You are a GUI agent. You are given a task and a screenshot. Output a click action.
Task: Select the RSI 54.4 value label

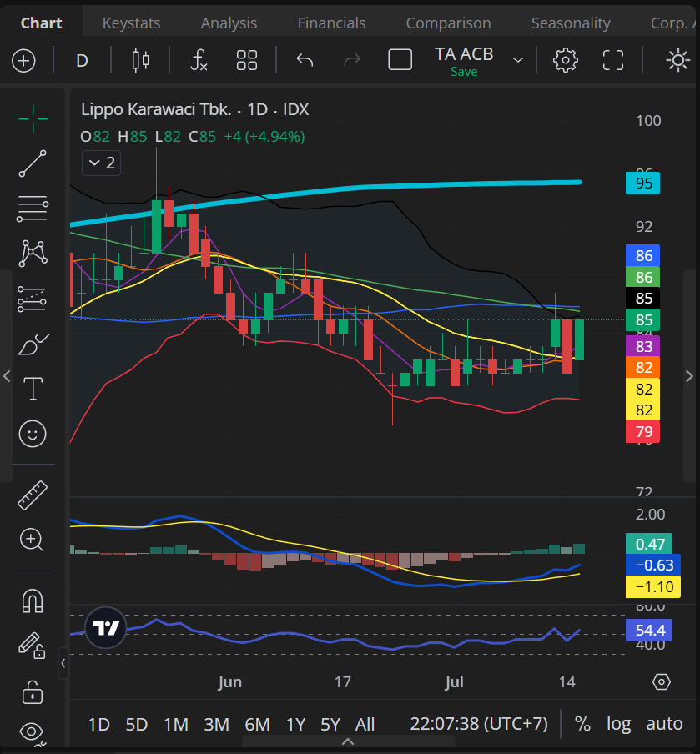coord(649,630)
